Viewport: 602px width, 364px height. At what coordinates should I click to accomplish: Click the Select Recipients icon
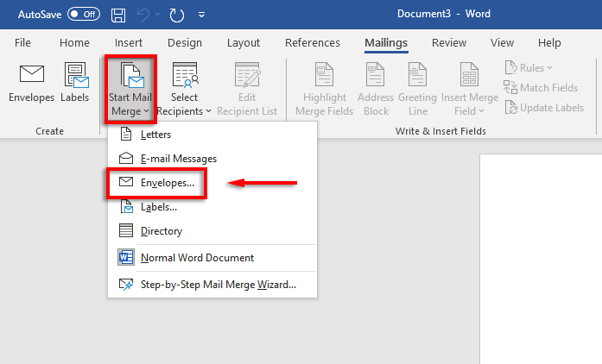(185, 74)
